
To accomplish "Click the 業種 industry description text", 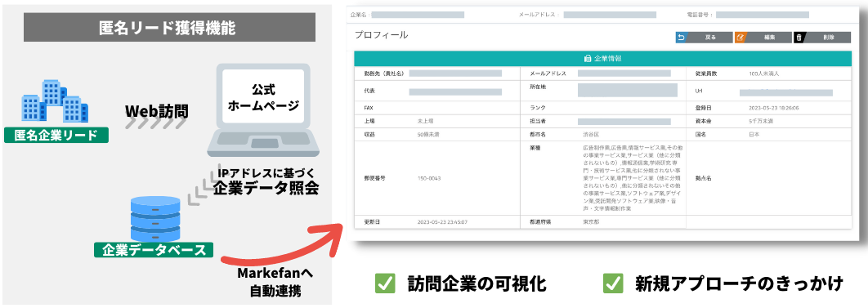I will click(x=633, y=178).
